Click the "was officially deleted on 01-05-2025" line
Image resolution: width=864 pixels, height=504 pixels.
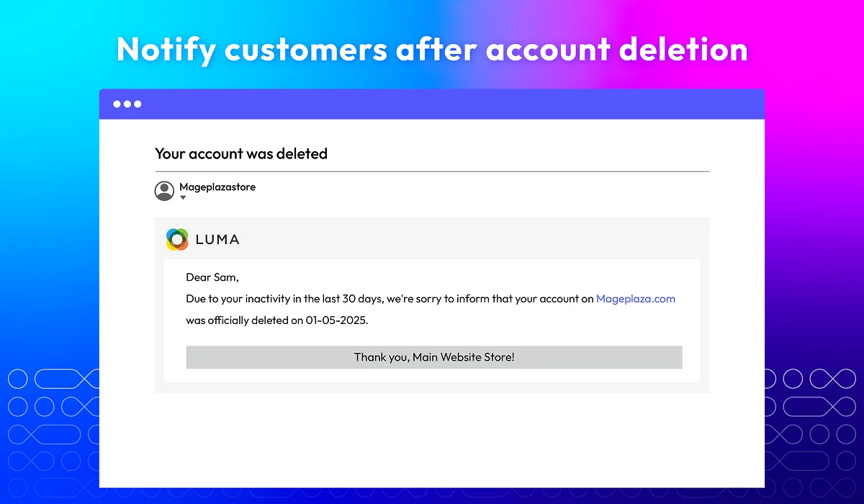point(277,320)
